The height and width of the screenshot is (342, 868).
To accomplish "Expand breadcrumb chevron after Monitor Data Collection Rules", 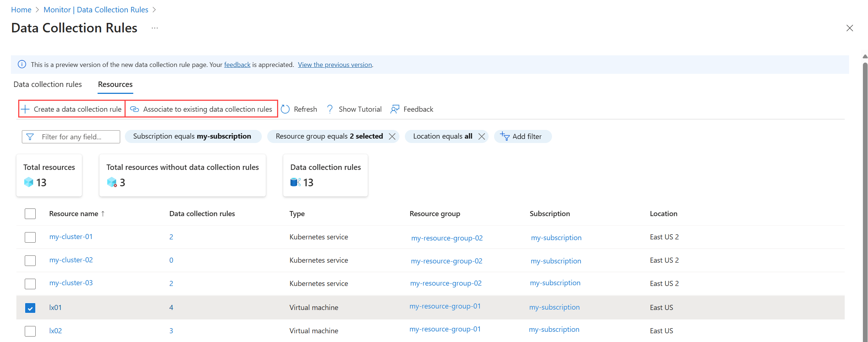I will click(x=154, y=10).
